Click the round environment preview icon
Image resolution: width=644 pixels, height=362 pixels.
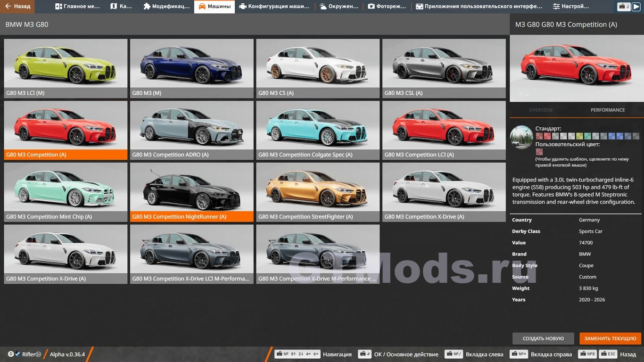click(x=521, y=137)
